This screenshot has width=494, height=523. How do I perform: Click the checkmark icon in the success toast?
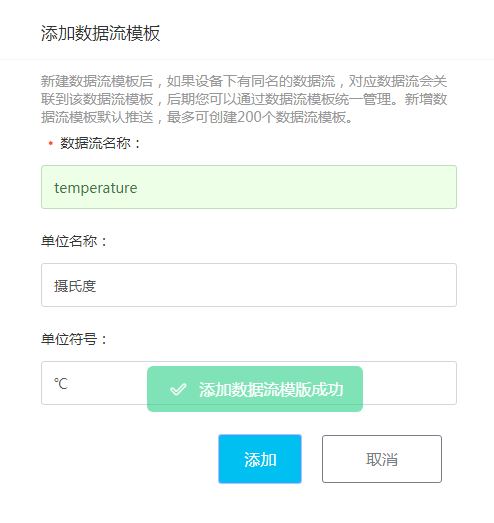[178, 389]
